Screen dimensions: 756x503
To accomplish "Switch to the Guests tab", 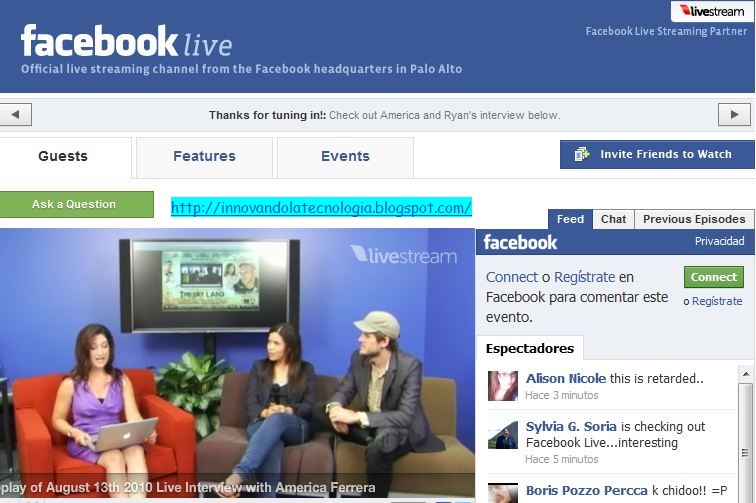I will pos(63,156).
